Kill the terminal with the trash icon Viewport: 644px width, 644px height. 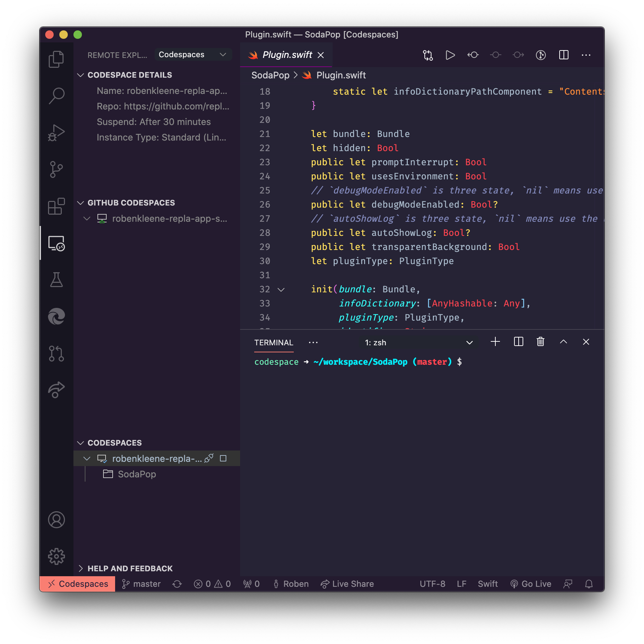coord(541,342)
